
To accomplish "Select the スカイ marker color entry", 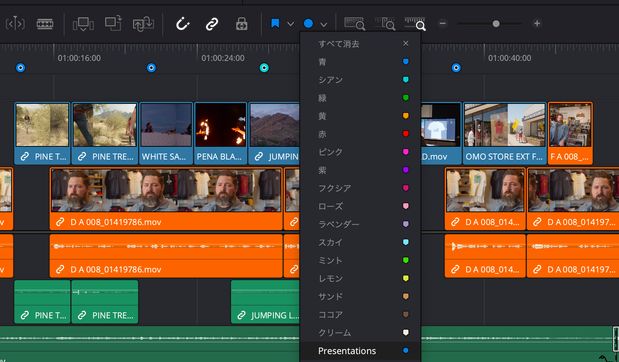I will 360,242.
